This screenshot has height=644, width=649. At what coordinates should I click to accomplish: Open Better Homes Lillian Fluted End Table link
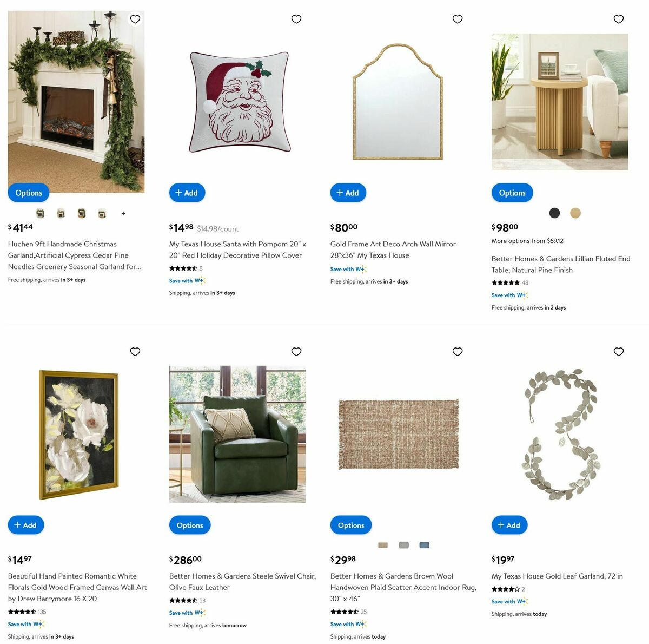tap(561, 264)
